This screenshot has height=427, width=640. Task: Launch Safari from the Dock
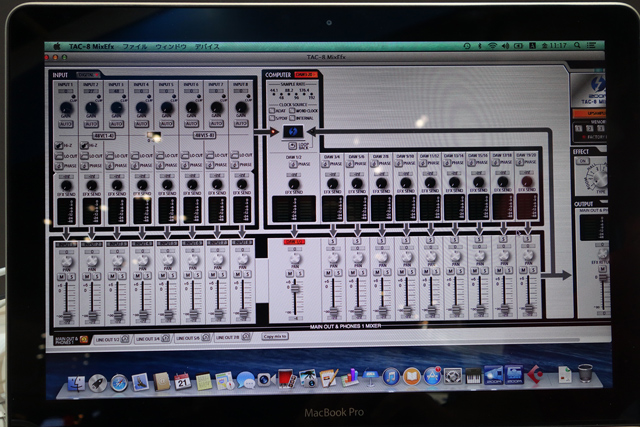[x=119, y=384]
